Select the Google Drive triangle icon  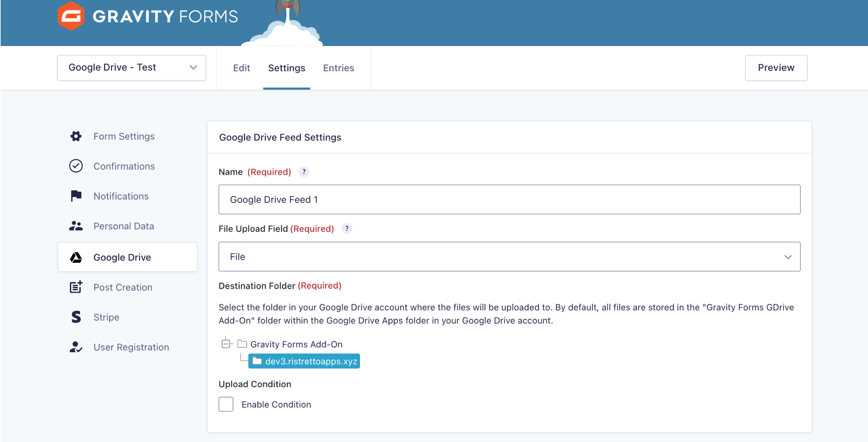pos(76,257)
